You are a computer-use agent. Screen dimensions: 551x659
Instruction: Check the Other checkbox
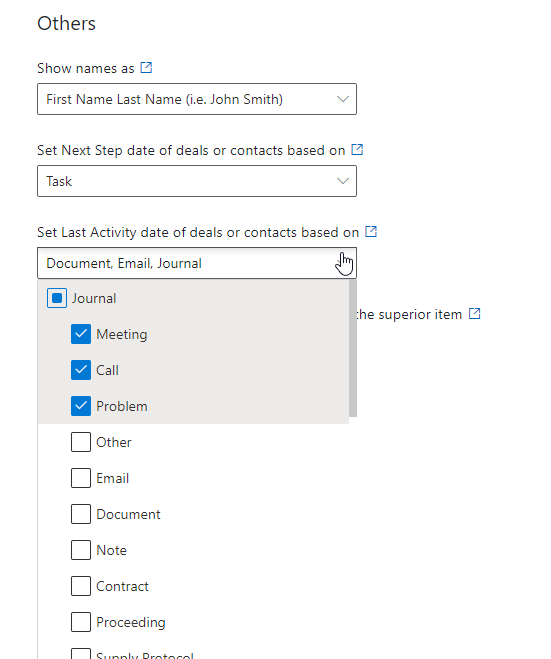tap(81, 442)
